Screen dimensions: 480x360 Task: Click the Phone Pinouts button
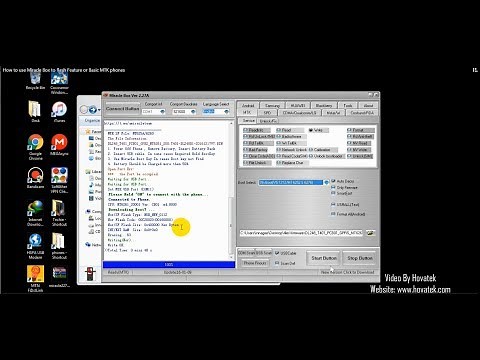click(x=255, y=263)
